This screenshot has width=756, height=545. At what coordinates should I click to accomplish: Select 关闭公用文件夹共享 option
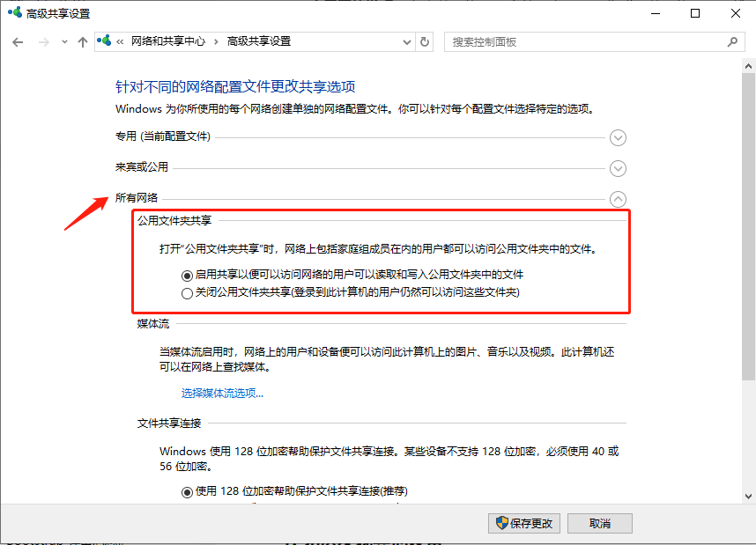pos(186,292)
